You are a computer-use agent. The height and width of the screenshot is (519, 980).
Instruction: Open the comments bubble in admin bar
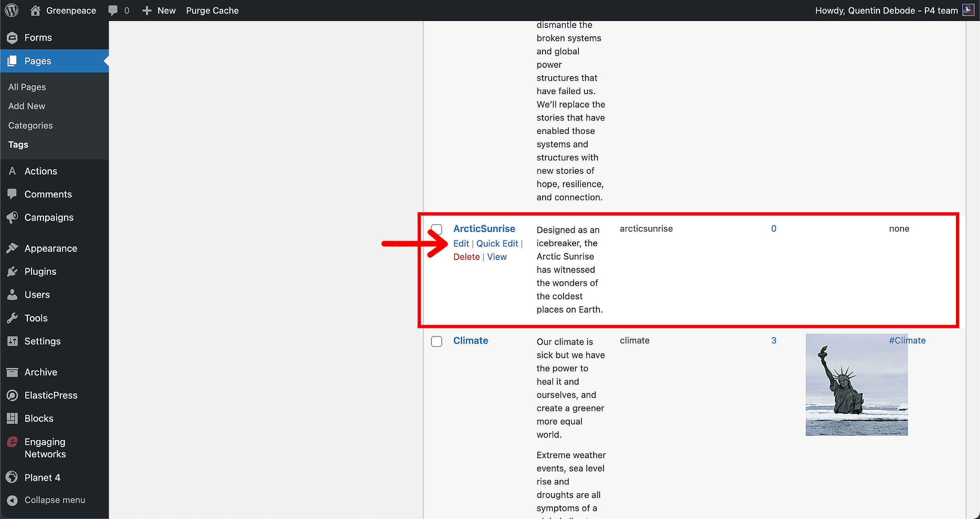[x=113, y=10]
